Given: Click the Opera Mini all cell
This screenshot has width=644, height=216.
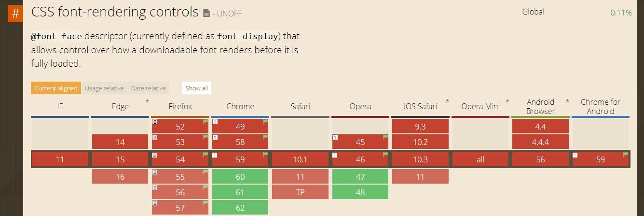Looking at the screenshot, I should 480,159.
